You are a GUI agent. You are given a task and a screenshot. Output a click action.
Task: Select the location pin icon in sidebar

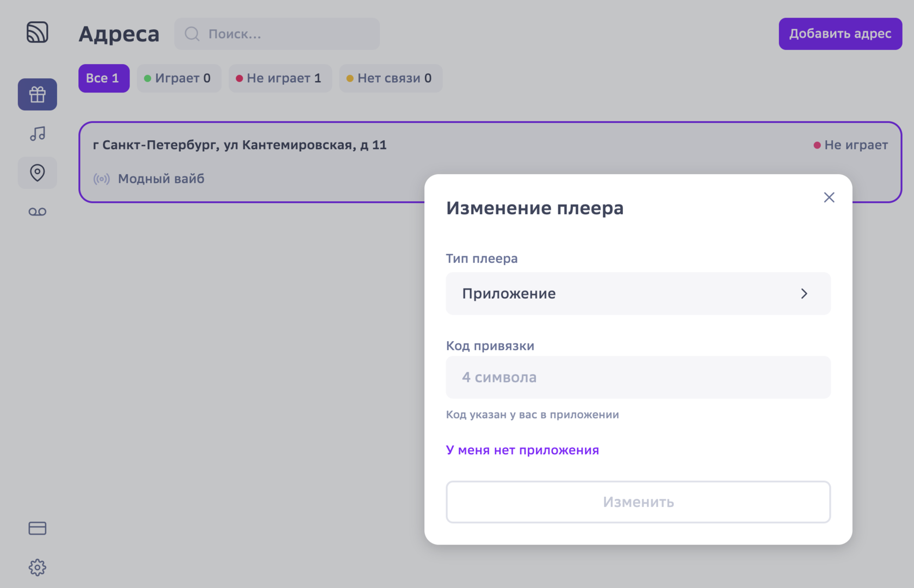(x=37, y=173)
